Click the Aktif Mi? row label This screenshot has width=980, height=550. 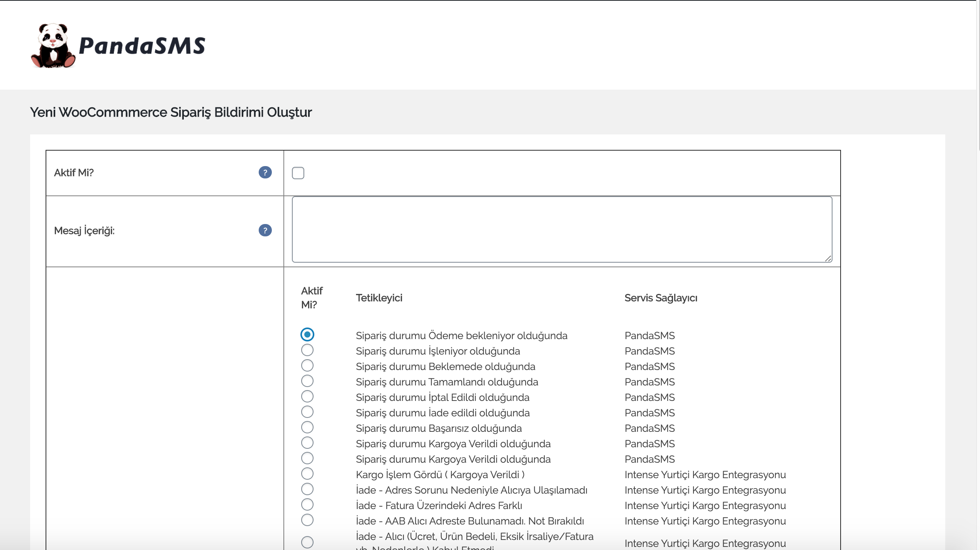pos(74,173)
